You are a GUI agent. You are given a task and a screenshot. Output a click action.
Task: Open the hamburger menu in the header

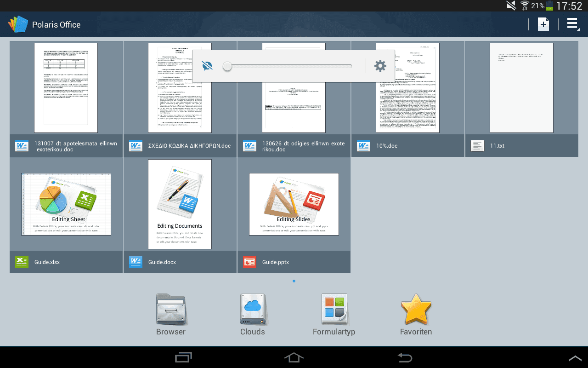[573, 24]
